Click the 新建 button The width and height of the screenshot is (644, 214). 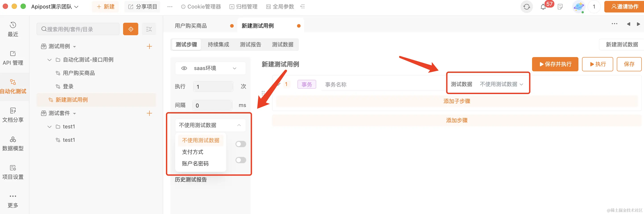point(105,7)
